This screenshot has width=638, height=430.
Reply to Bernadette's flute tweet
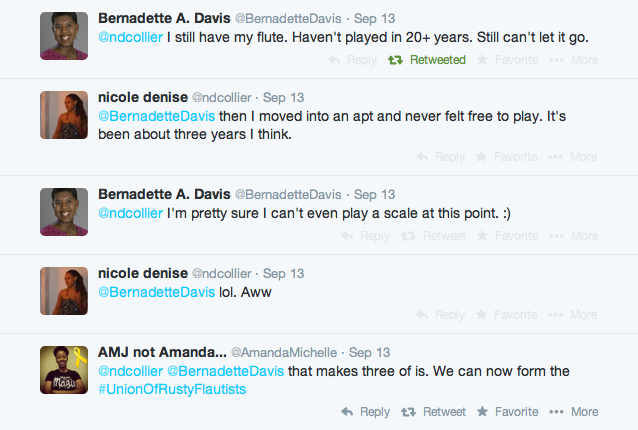click(x=354, y=60)
